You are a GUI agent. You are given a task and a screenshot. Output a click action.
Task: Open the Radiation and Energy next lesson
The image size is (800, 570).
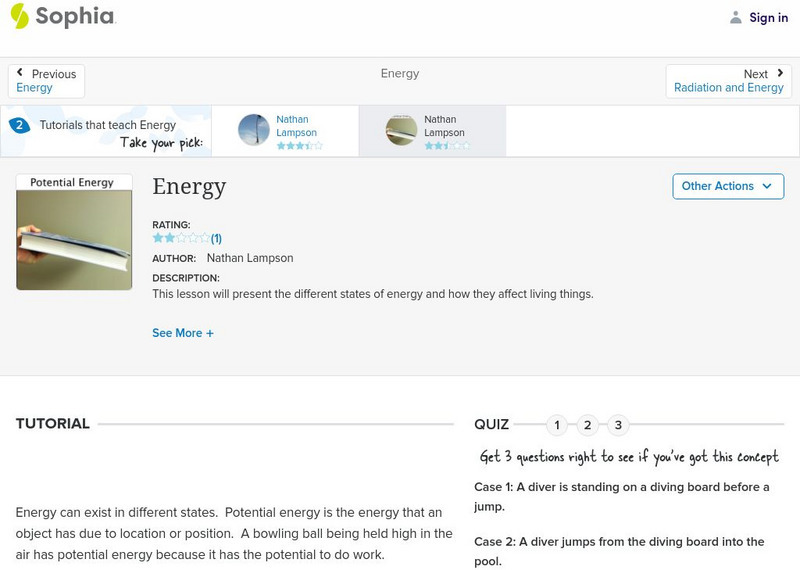pos(729,88)
